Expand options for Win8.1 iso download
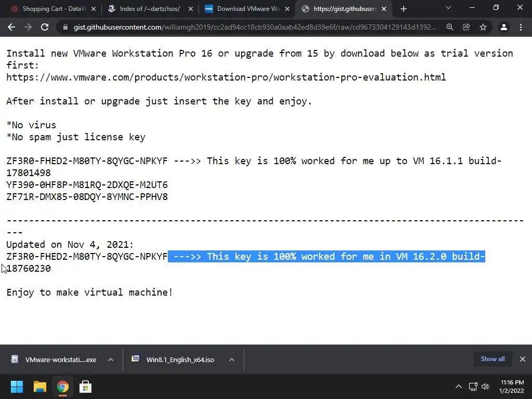Image resolution: width=532 pixels, height=399 pixels. (232, 360)
